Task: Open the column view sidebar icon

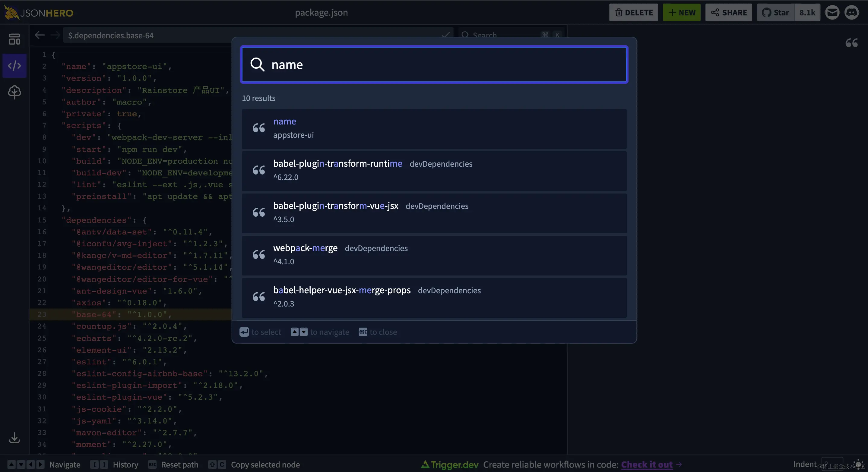Action: [x=14, y=39]
